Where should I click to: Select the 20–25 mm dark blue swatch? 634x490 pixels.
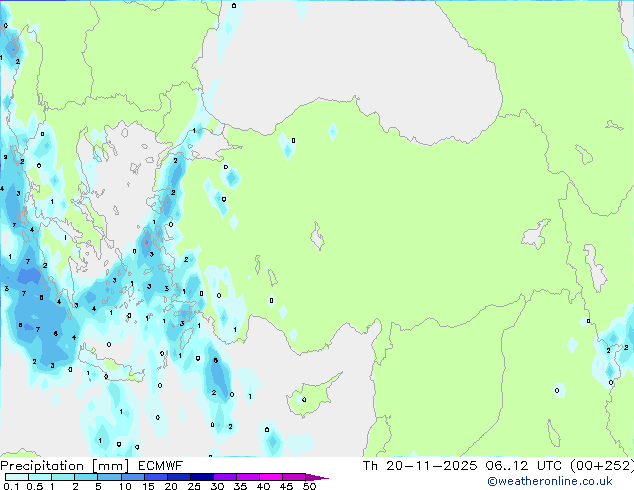point(178,477)
